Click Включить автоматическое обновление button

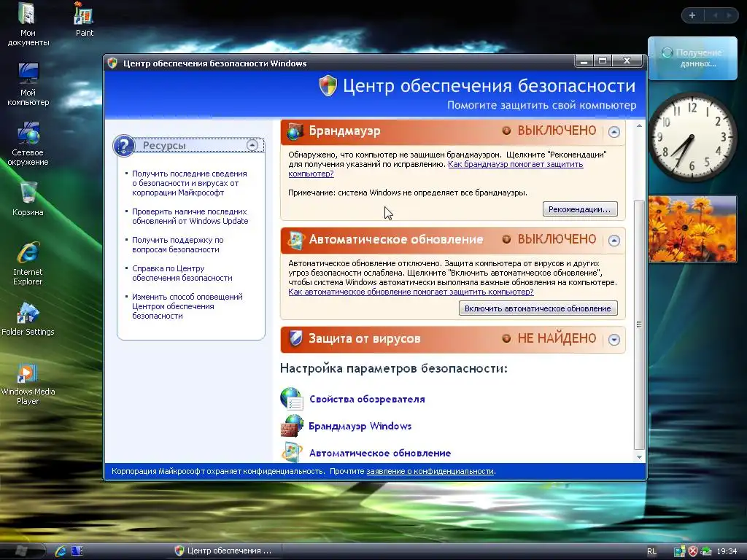pos(538,308)
